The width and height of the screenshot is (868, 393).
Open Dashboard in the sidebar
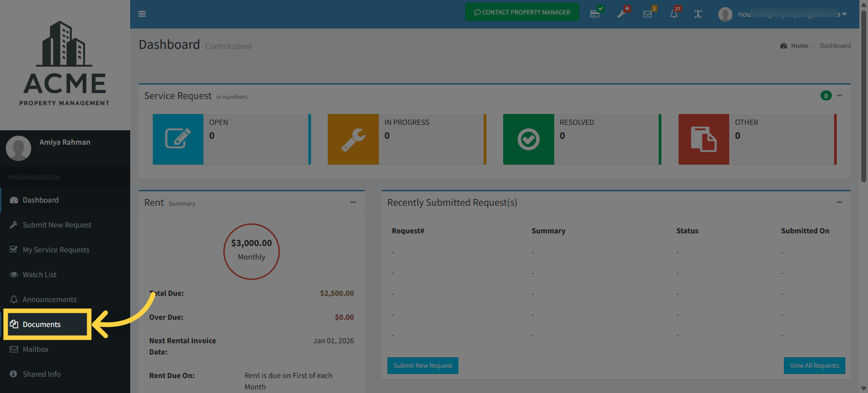(x=65, y=200)
